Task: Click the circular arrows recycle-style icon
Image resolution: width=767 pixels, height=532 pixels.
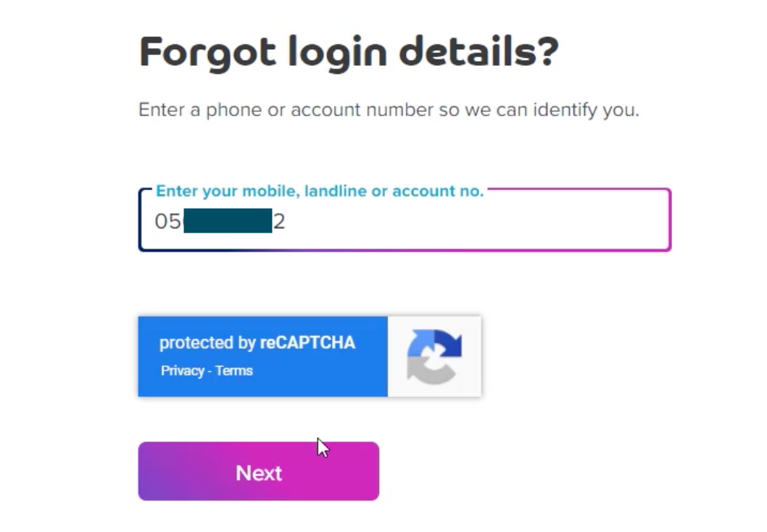Action: [434, 356]
